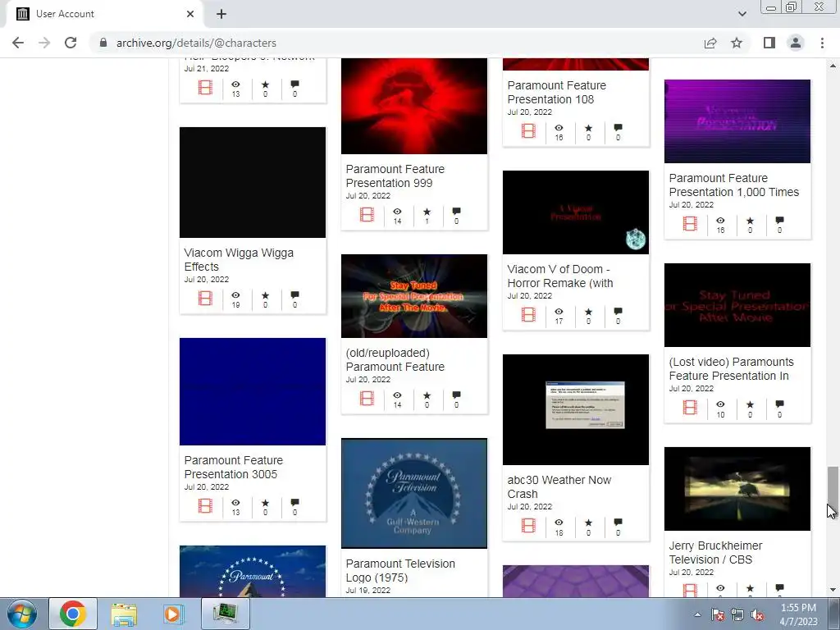
Task: Open the Windows Start menu
Action: [x=22, y=614]
